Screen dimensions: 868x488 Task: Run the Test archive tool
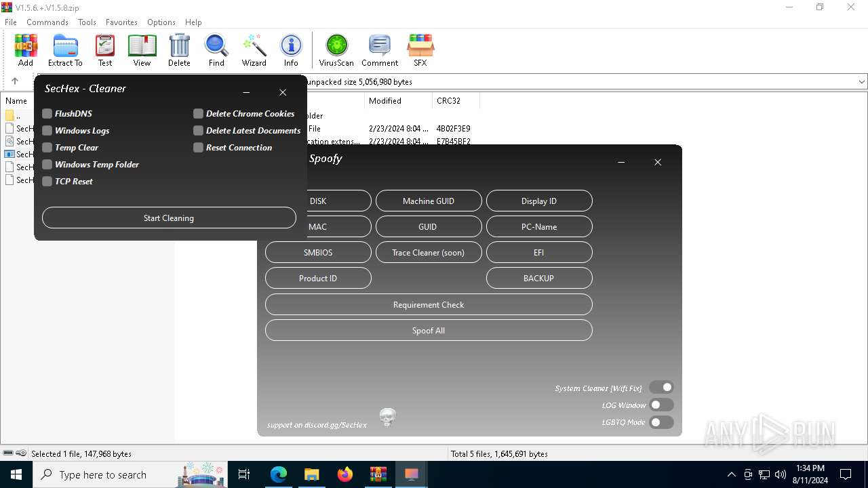point(105,51)
